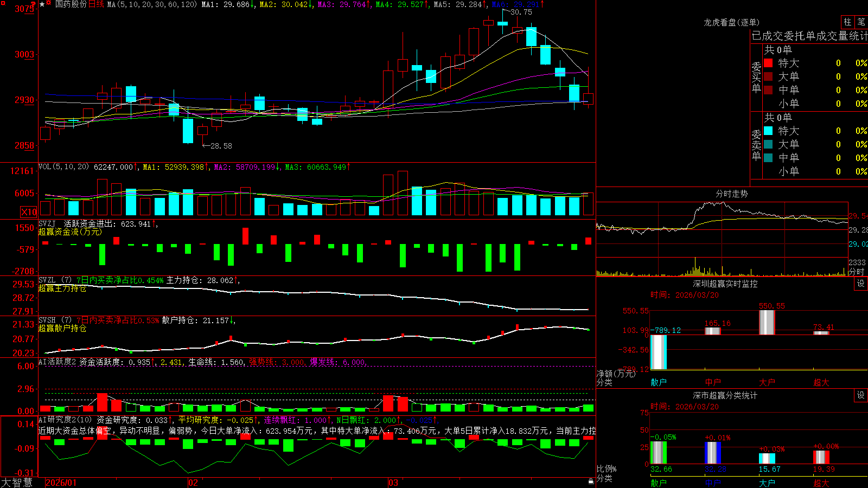The width and height of the screenshot is (868, 488).
Task: Click the 12161 volume axis label
Action: point(22,171)
